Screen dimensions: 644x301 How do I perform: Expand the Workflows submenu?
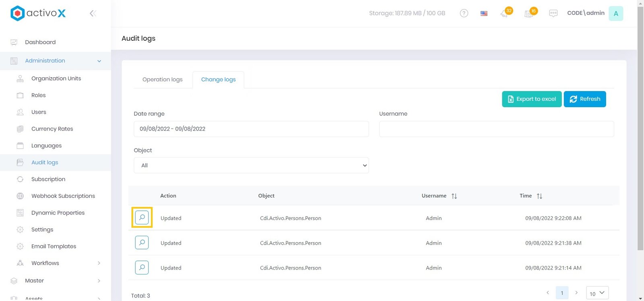tap(99, 263)
